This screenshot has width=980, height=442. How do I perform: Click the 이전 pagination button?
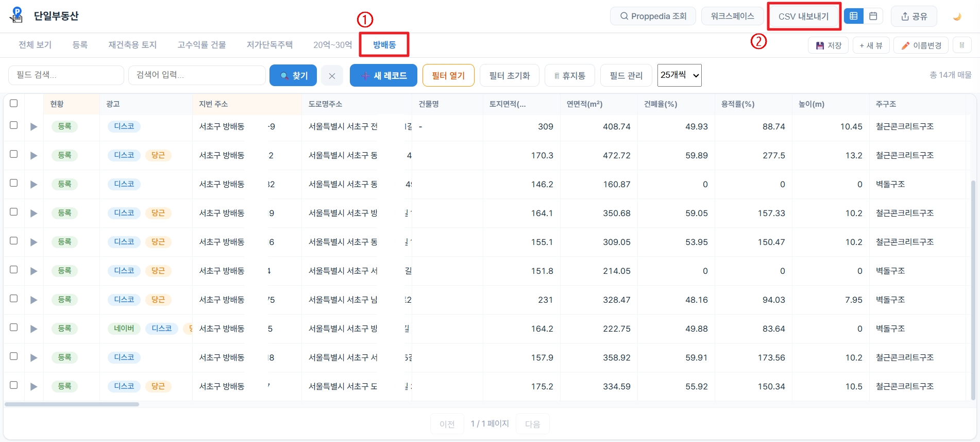447,424
